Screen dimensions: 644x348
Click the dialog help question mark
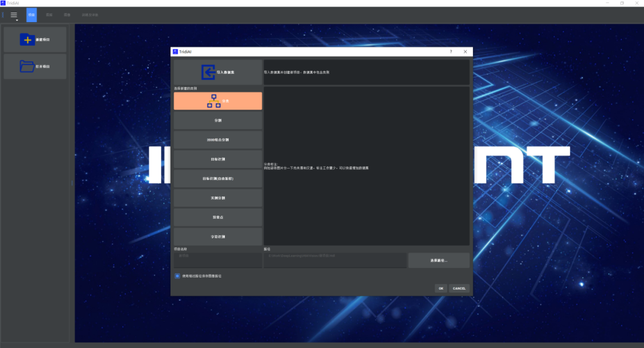click(451, 52)
